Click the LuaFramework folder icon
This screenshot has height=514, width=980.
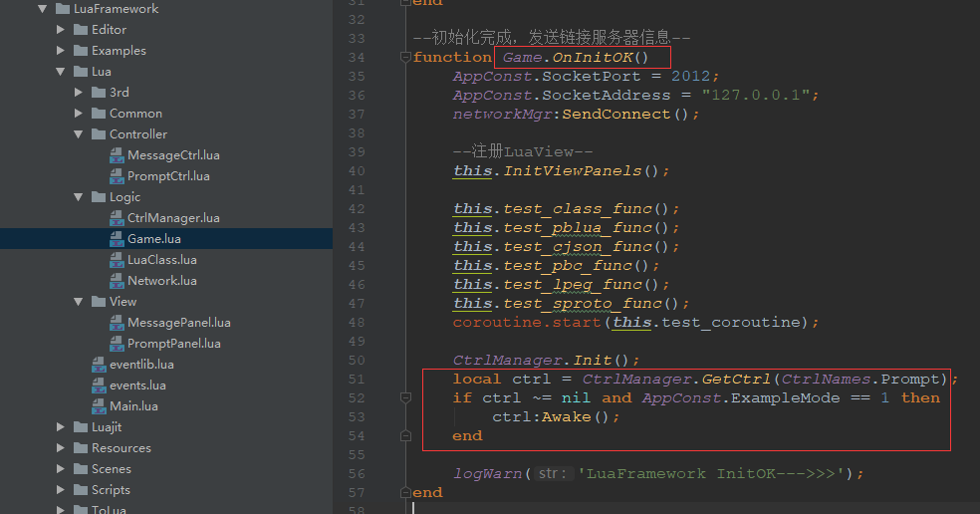63,9
